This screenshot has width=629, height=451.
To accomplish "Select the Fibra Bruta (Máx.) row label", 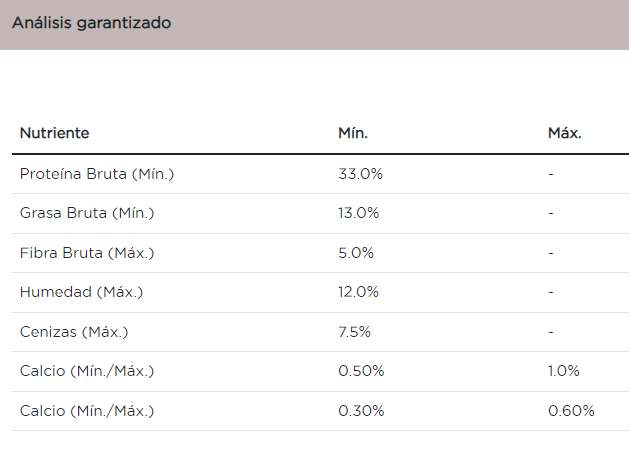I will (87, 253).
